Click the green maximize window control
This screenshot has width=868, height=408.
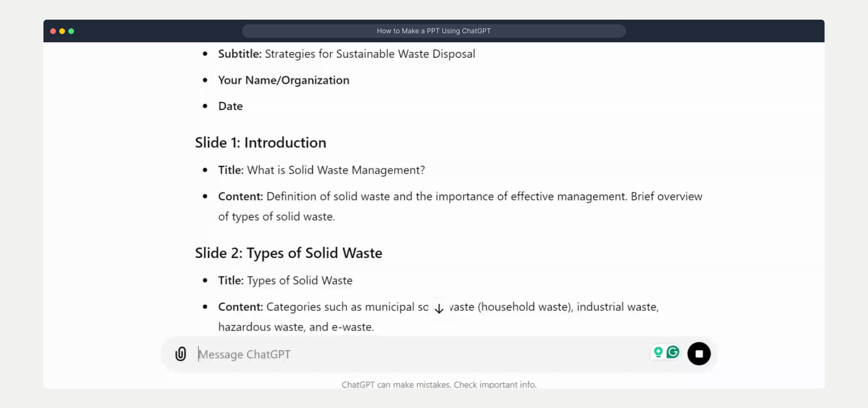click(71, 31)
